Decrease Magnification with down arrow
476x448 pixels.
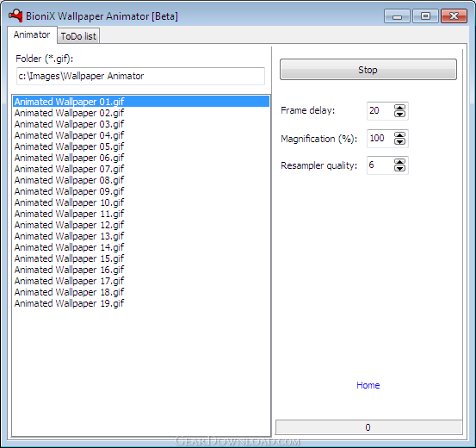(x=399, y=141)
